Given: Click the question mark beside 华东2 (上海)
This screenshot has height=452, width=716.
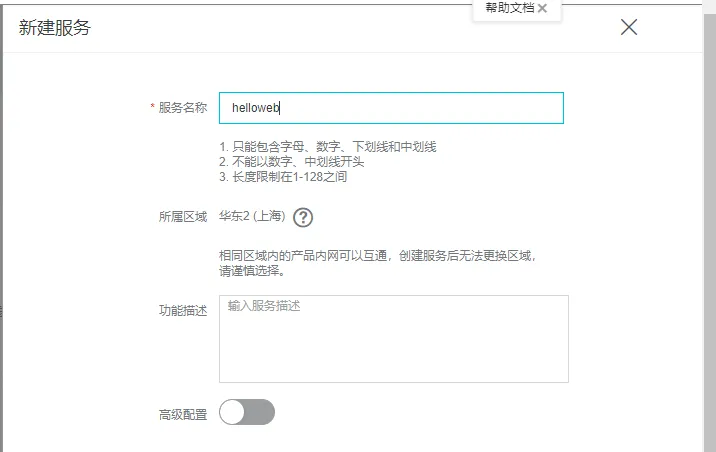Looking at the screenshot, I should 303,218.
